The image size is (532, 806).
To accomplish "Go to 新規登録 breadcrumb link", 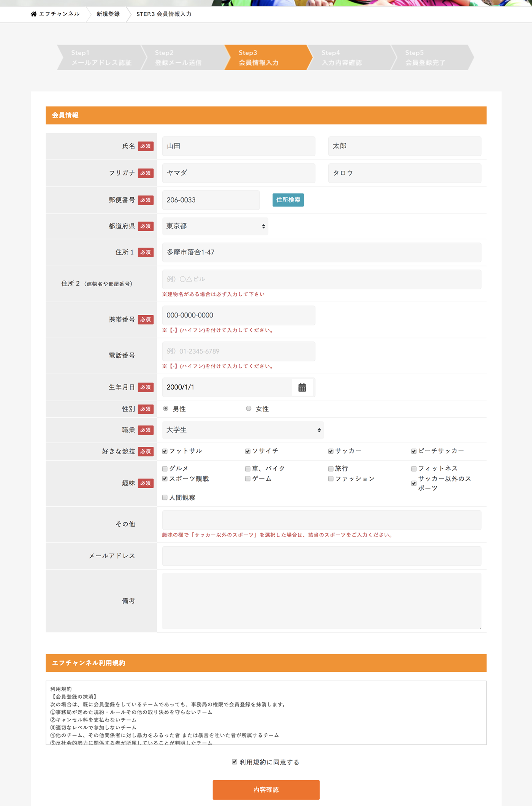I will point(108,14).
